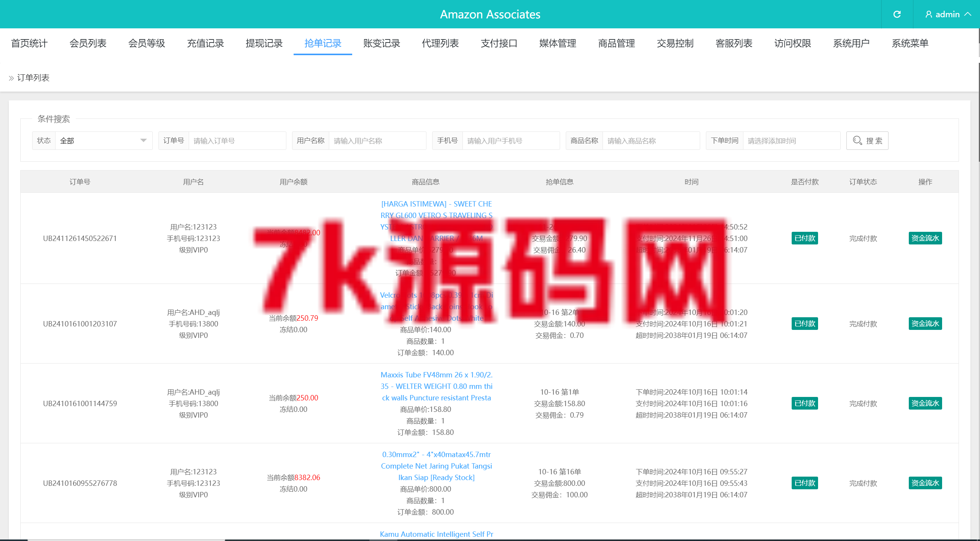Open the admin user menu

coord(948,14)
